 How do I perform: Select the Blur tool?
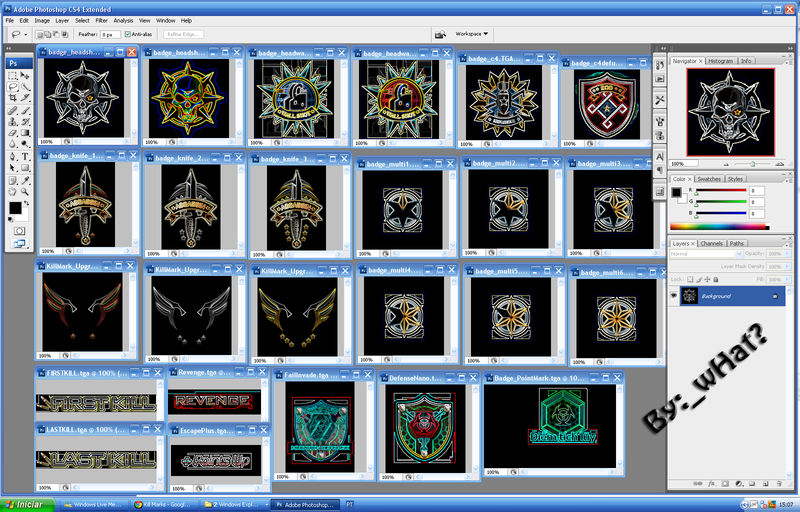pos(13,144)
